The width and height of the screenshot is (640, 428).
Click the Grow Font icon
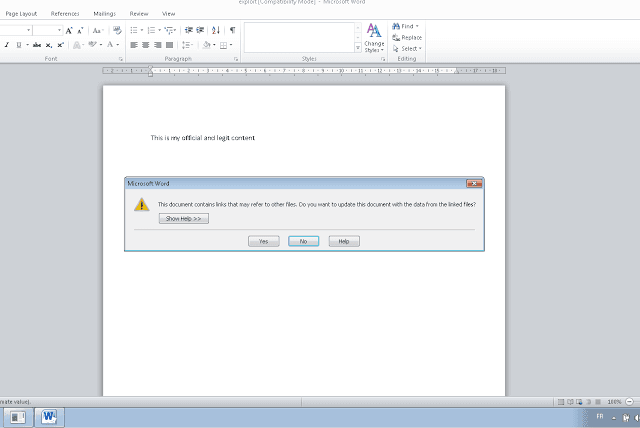pos(69,31)
